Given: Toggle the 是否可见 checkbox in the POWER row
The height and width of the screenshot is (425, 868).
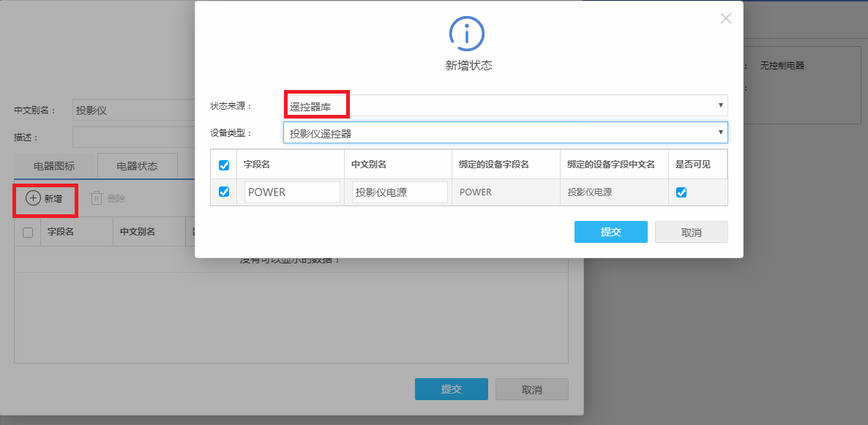Looking at the screenshot, I should [x=681, y=192].
